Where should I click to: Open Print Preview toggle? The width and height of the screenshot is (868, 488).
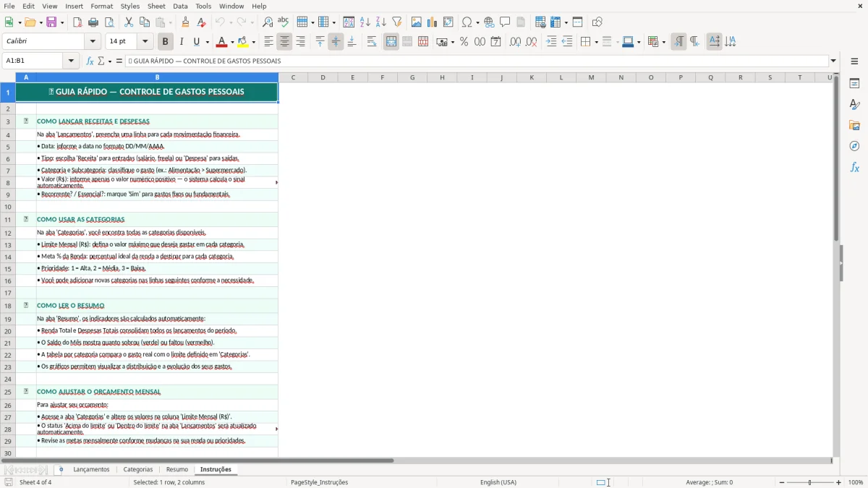pos(109,22)
